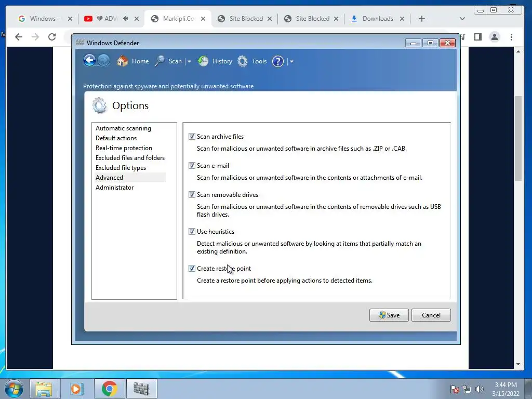Open a new Chrome tab
This screenshot has width=532, height=399.
click(422, 19)
